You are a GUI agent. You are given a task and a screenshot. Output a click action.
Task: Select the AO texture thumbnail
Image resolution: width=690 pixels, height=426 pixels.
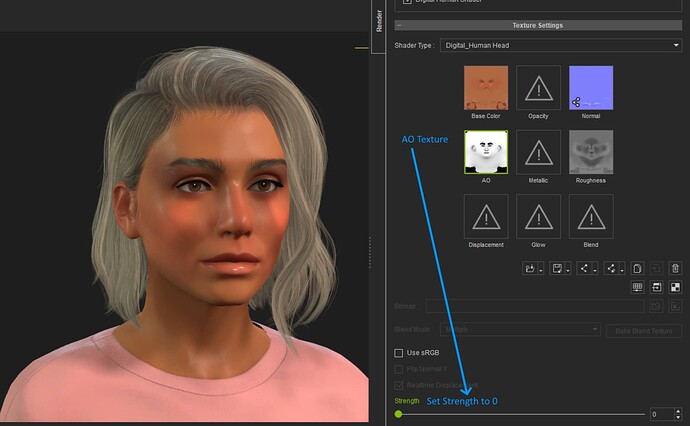click(x=486, y=152)
